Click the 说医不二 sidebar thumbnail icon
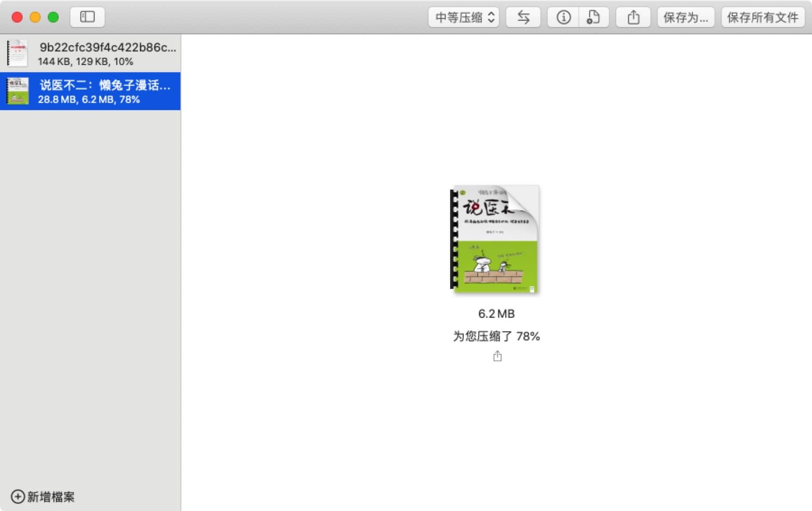This screenshot has width=812, height=511. pyautogui.click(x=18, y=91)
